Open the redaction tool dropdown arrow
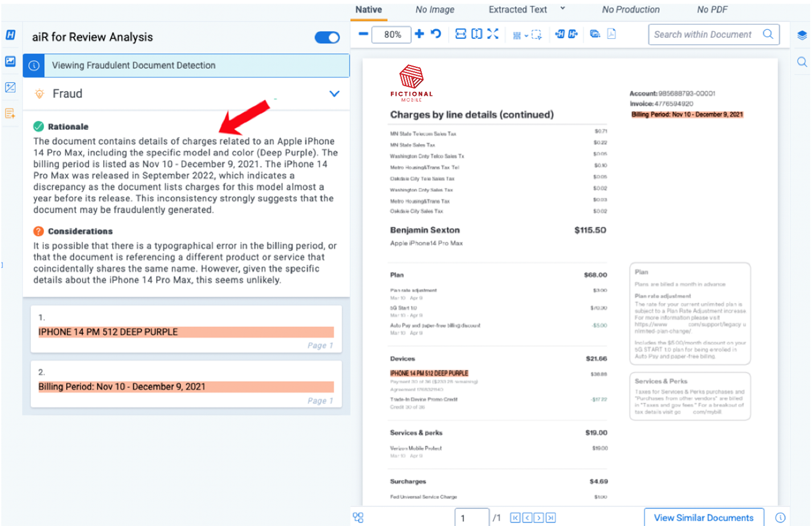 coord(526,36)
